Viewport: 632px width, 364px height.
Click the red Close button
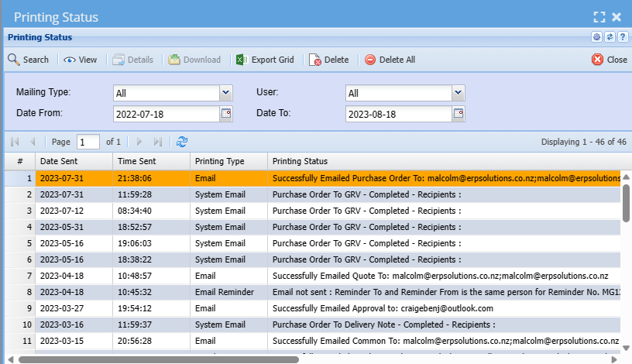(610, 60)
